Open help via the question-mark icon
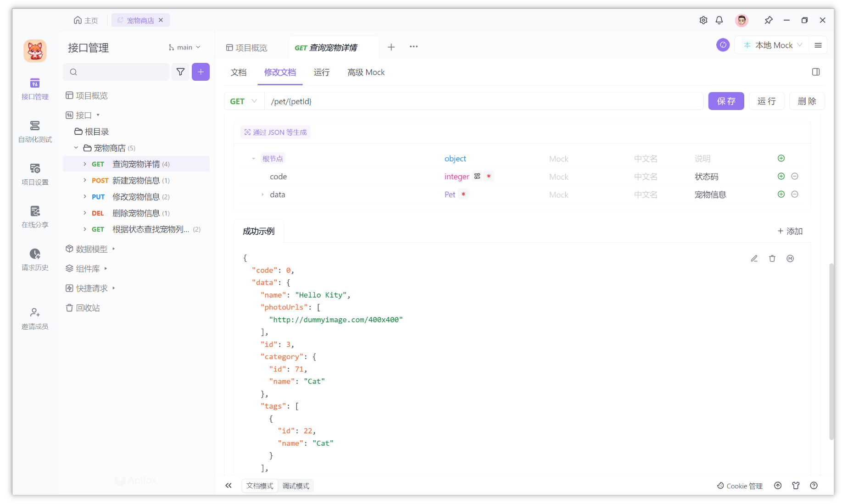This screenshot has height=504, width=842. click(x=814, y=485)
